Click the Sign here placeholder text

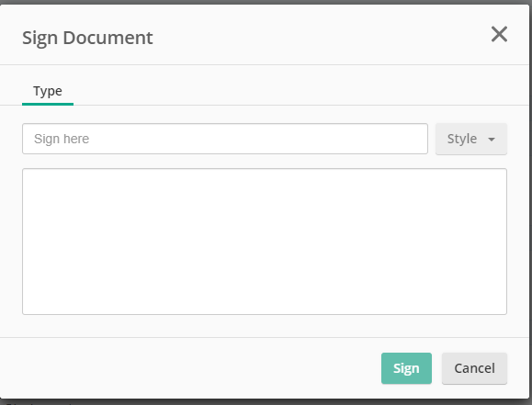(62, 139)
